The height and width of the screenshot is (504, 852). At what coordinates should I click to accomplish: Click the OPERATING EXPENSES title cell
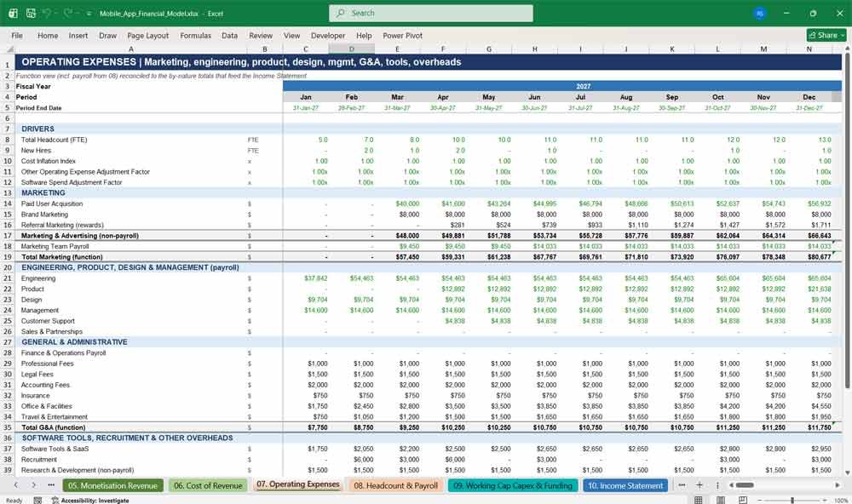click(x=429, y=62)
